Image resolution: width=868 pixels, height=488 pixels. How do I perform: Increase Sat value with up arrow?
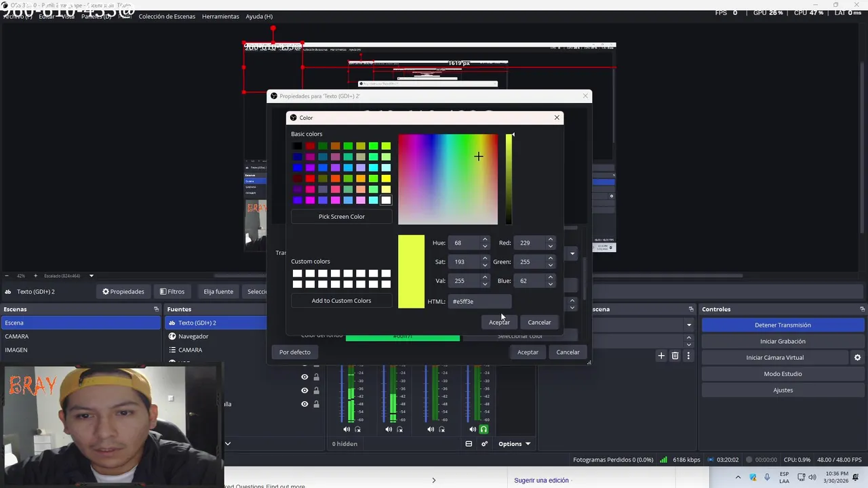click(x=485, y=258)
